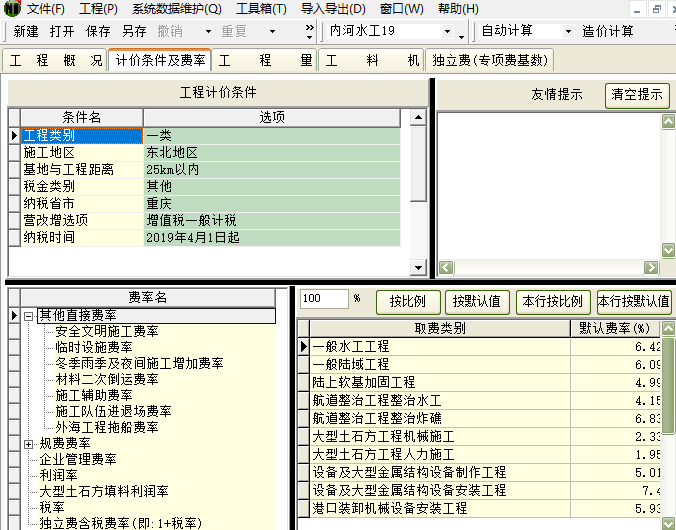Click the 友情提示 panel scroll right arrow

(x=651, y=268)
